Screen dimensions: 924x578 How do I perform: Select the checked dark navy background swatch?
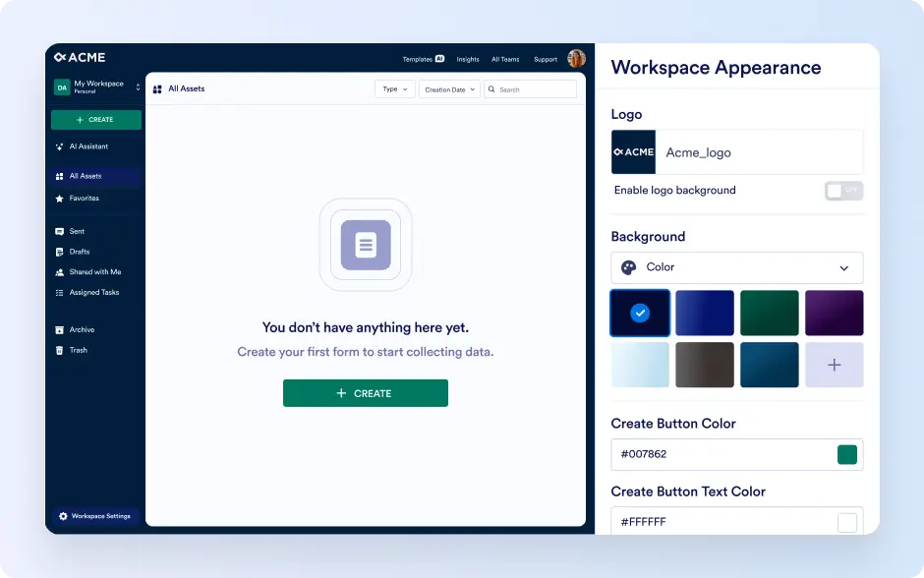[x=640, y=313]
